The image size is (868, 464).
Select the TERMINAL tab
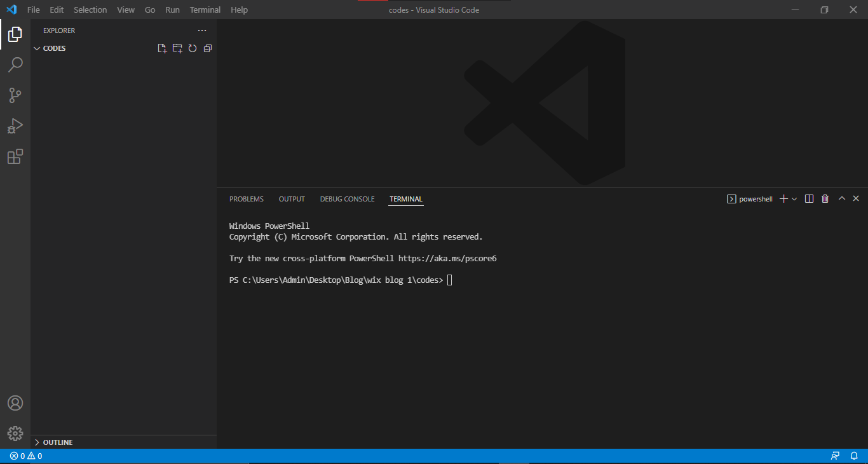point(406,199)
